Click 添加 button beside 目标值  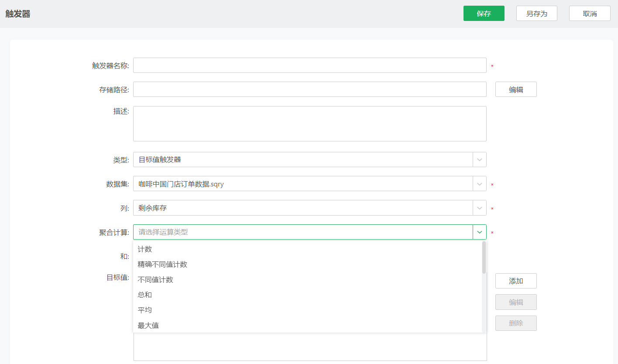tap(515, 281)
